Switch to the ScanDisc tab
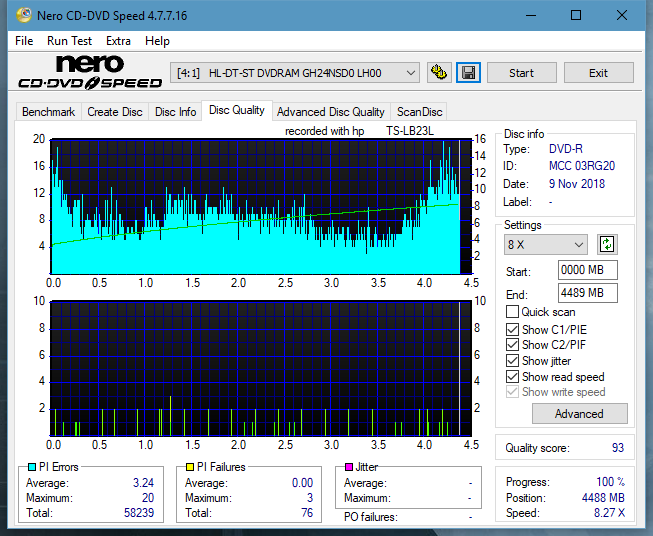Viewport: 653px width, 536px height. tap(419, 112)
